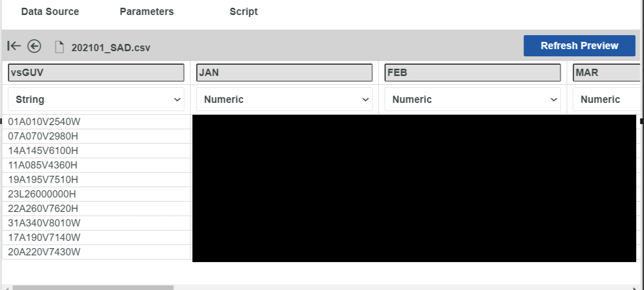Edit the JAN column name field
This screenshot has width=644, height=290.
(x=284, y=72)
